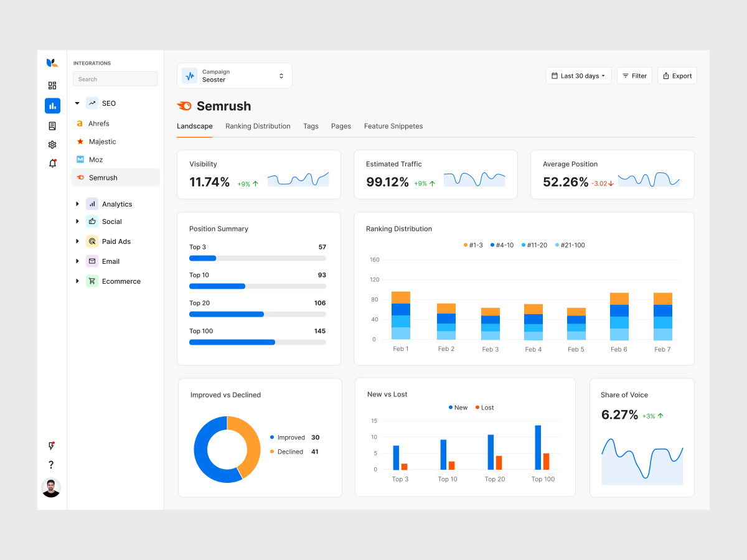Click the export share icon
Viewport: 747px width, 560px height.
(666, 76)
